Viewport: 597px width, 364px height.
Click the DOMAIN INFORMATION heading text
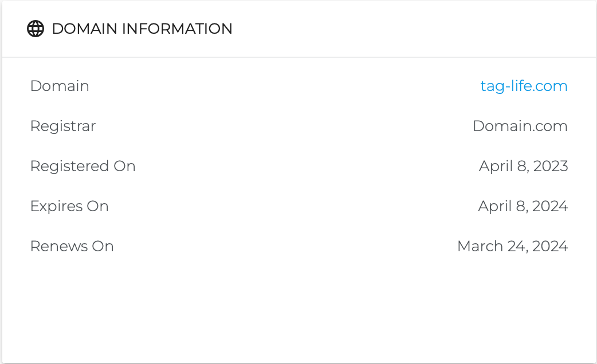point(142,29)
